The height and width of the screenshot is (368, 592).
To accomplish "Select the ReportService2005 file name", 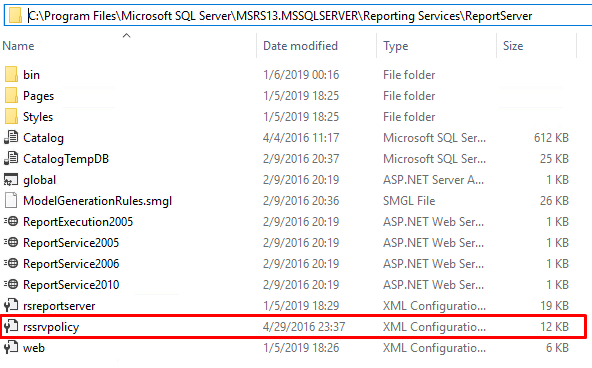I will coord(71,243).
